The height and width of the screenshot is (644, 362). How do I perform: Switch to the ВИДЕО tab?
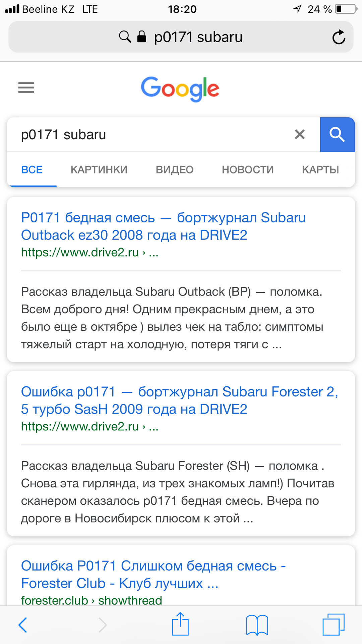point(175,170)
